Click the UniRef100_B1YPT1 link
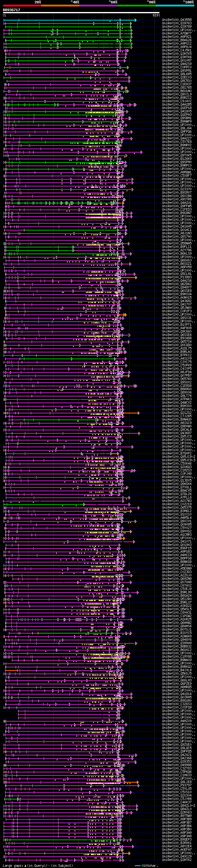The height and width of the screenshot is (868, 197). click(177, 325)
